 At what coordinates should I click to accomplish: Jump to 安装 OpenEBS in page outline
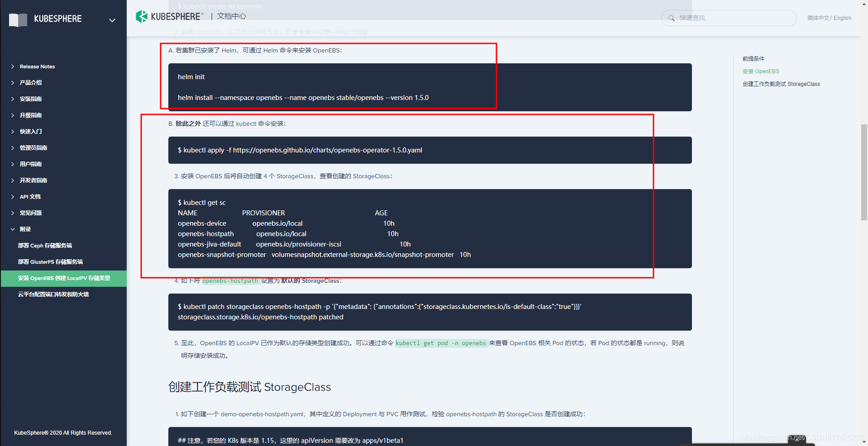pos(761,71)
